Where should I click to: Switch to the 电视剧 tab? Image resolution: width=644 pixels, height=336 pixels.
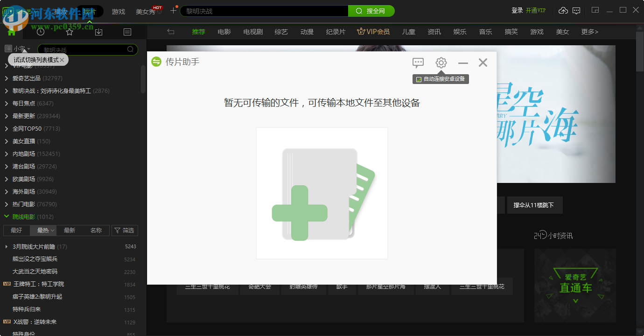[x=252, y=31]
